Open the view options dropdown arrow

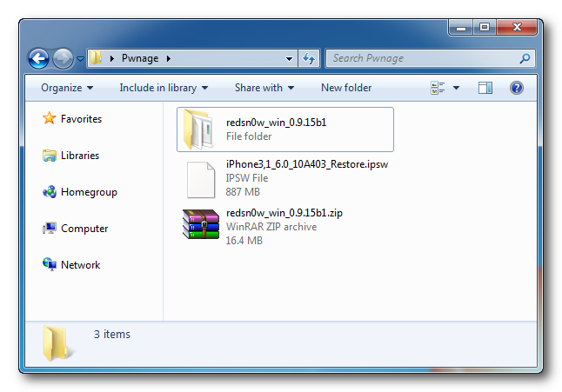tap(456, 88)
